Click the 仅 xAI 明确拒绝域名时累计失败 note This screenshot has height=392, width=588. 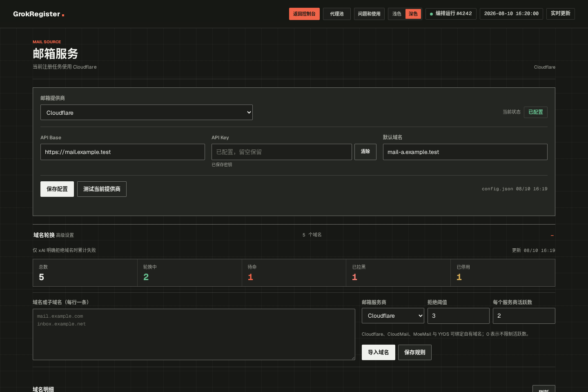[65, 250]
